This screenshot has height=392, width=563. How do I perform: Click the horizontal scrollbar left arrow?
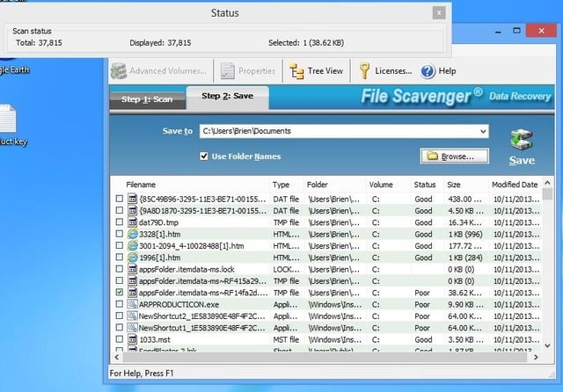[x=116, y=357]
